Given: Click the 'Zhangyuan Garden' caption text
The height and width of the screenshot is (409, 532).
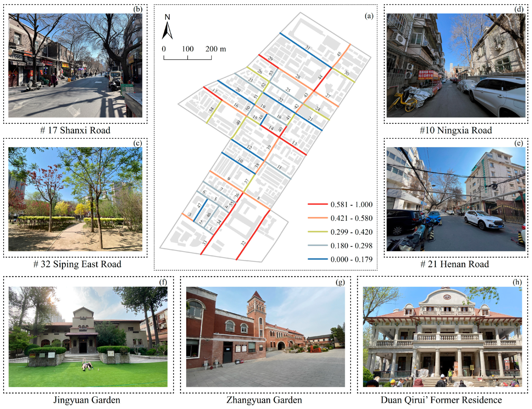Looking at the screenshot, I should (x=264, y=400).
